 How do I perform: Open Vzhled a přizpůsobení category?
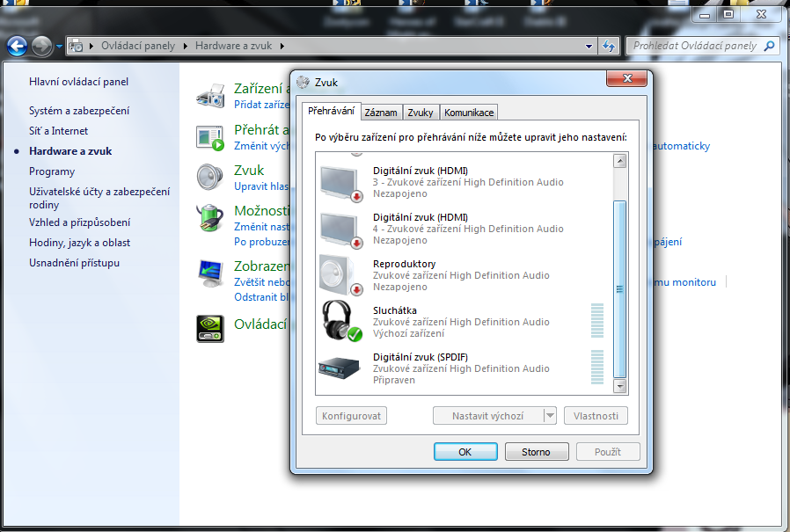coord(79,222)
